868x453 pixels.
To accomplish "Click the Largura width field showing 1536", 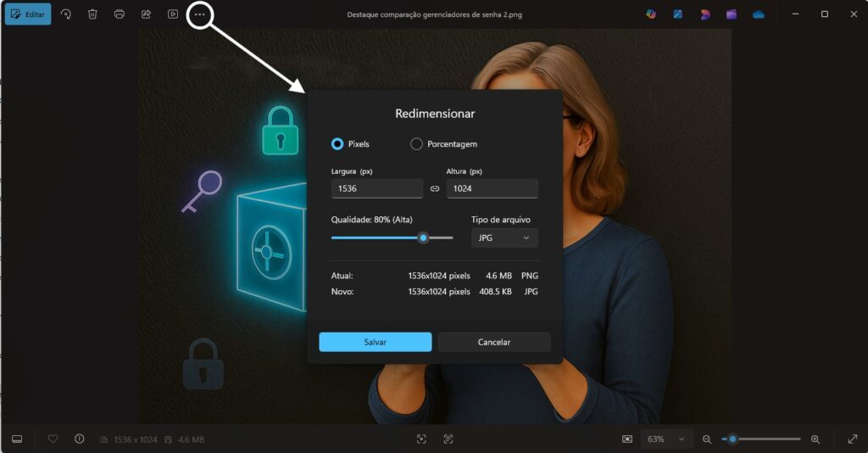I will (377, 188).
